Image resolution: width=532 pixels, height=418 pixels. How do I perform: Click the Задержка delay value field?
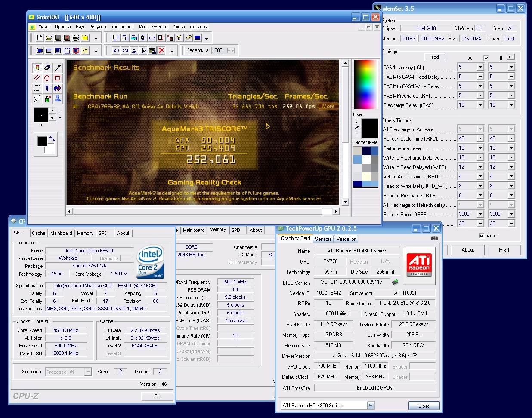220,50
